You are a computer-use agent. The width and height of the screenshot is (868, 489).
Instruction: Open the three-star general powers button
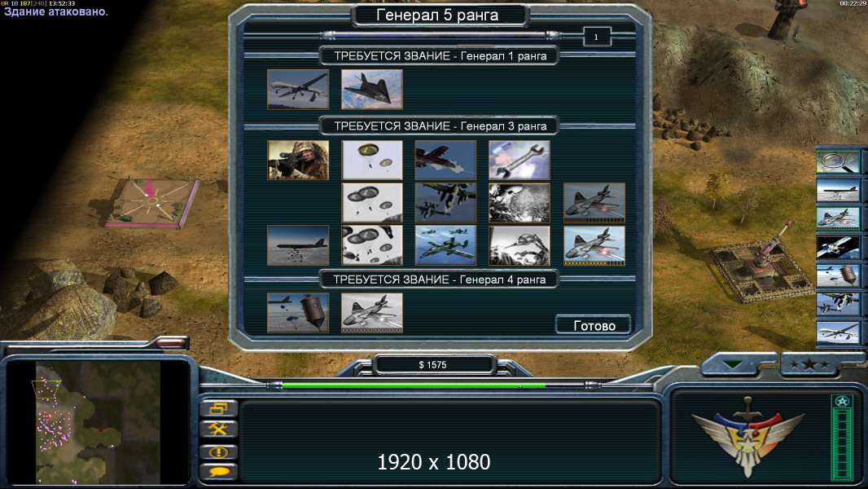(x=809, y=364)
